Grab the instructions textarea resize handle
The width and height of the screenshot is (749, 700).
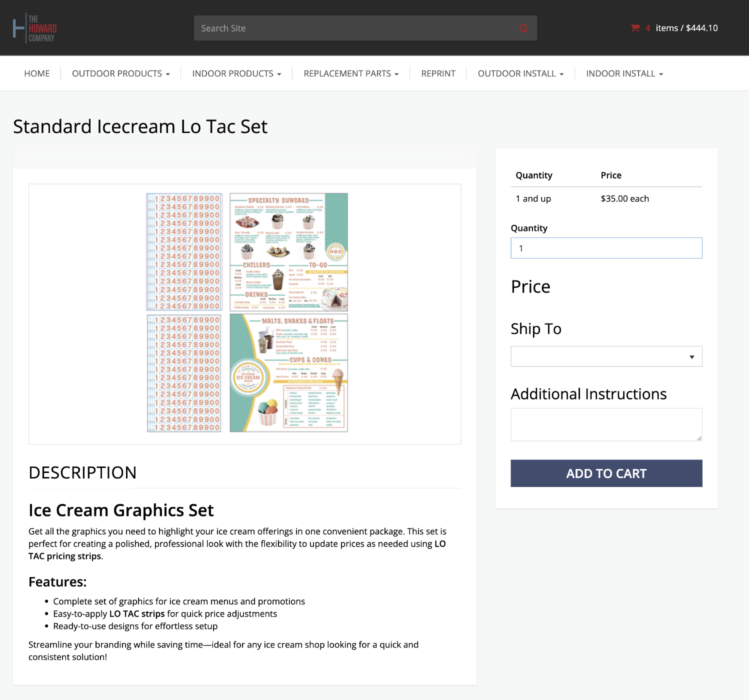click(699, 438)
